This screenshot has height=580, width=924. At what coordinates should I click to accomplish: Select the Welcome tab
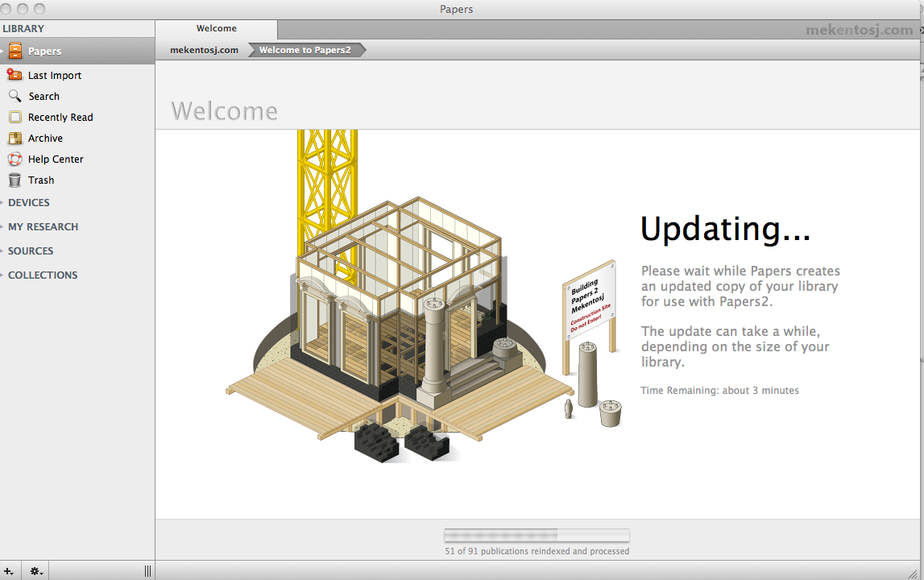click(x=216, y=28)
